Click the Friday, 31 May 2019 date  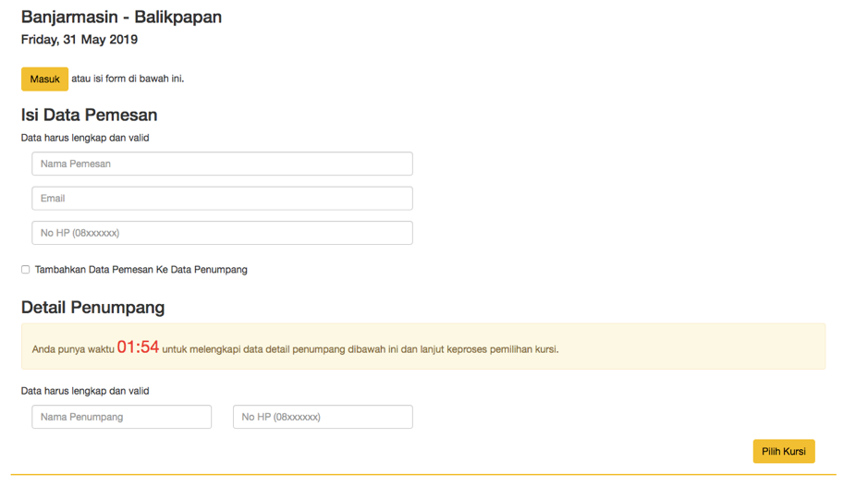click(79, 40)
